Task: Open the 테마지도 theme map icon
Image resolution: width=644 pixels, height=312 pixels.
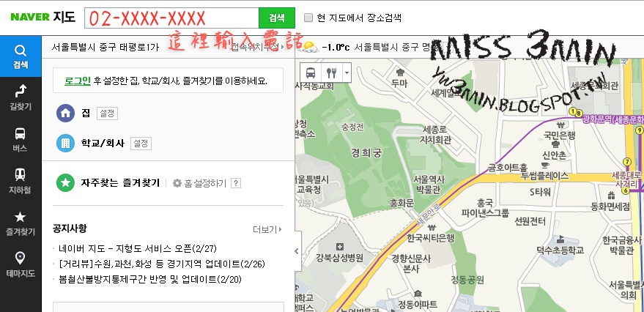Action: (20, 264)
